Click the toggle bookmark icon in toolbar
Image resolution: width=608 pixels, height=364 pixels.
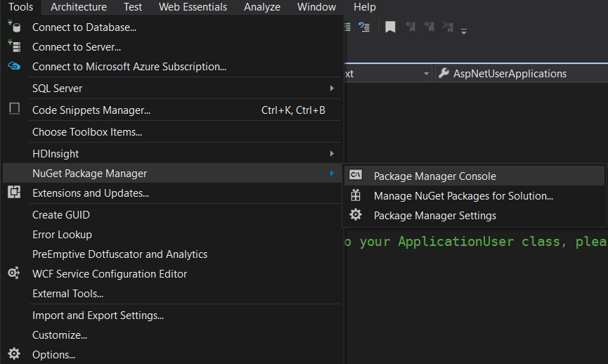(390, 27)
